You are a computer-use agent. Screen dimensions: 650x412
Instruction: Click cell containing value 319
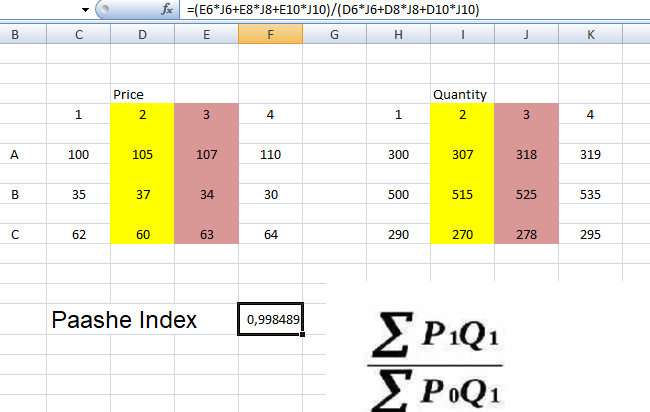coord(589,155)
